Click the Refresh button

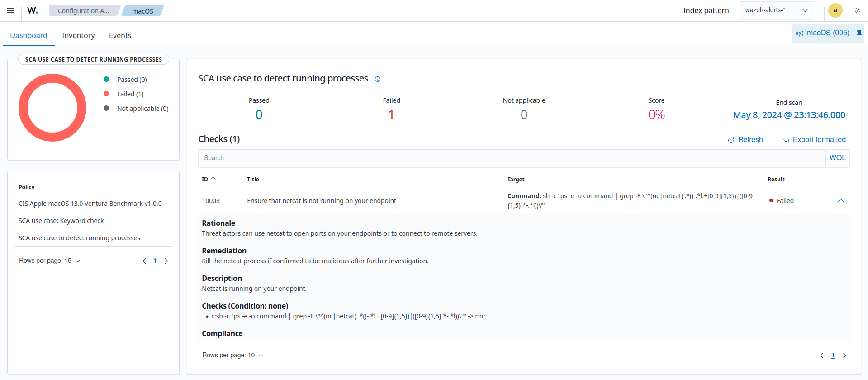click(x=745, y=140)
